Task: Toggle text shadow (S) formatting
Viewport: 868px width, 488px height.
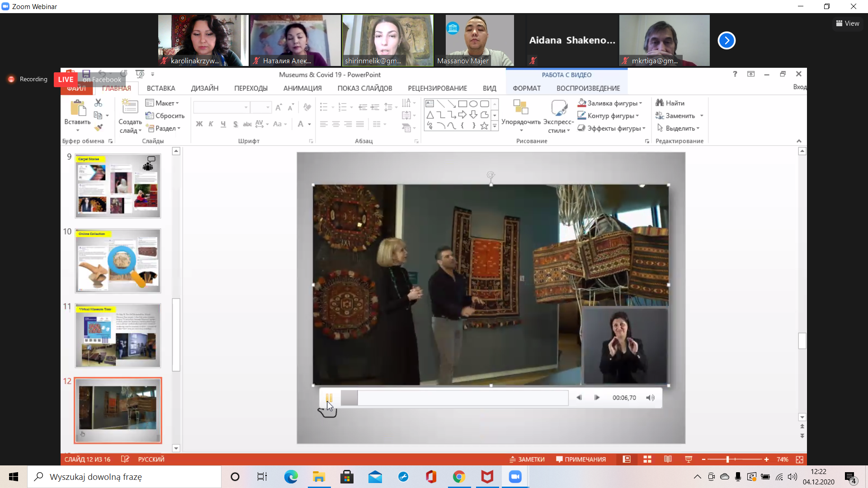Action: coord(235,124)
